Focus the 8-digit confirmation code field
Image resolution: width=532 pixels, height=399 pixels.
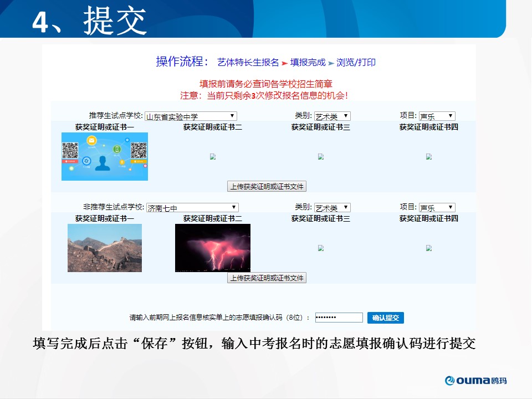[x=339, y=318]
